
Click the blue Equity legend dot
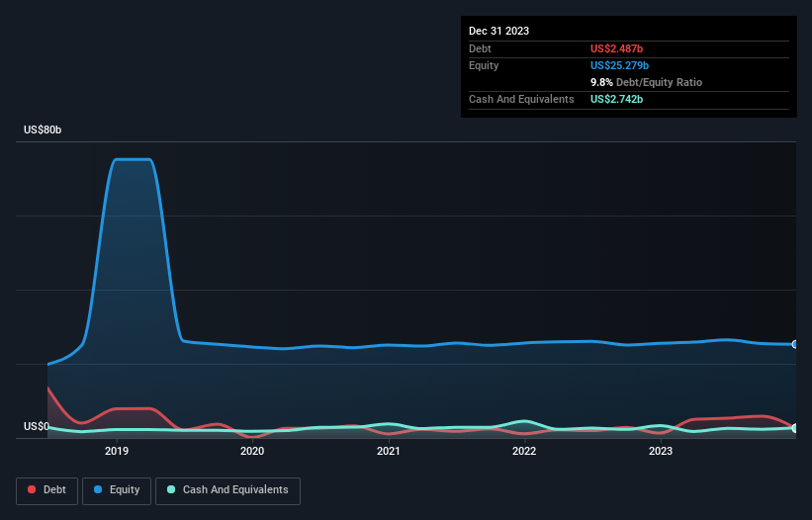click(x=98, y=489)
